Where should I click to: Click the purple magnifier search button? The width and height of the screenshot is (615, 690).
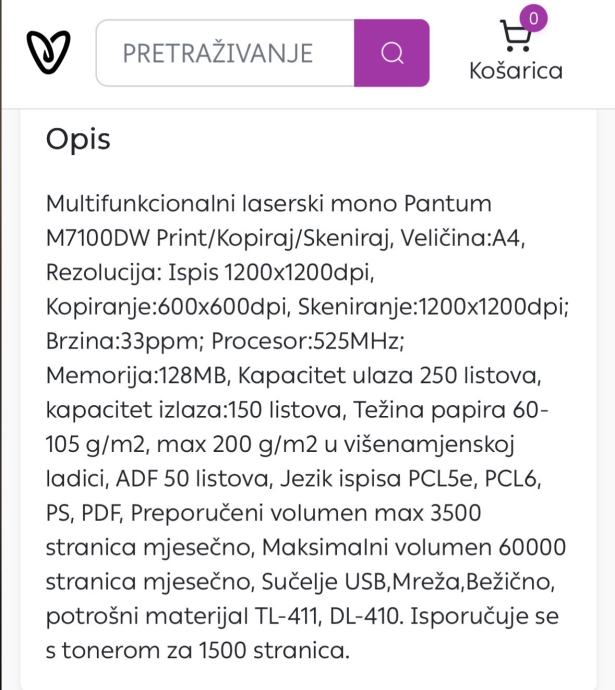tap(392, 52)
